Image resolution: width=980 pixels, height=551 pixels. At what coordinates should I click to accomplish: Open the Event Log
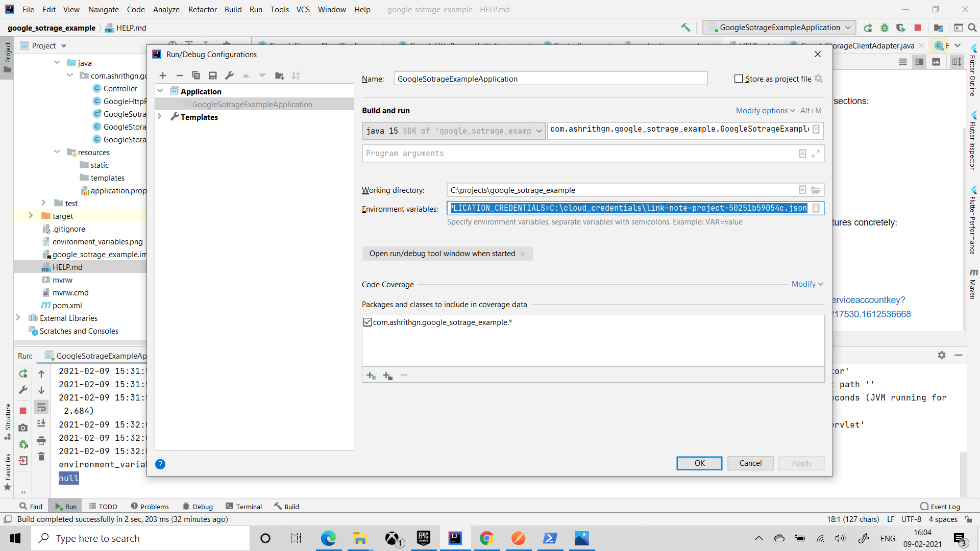pyautogui.click(x=940, y=507)
